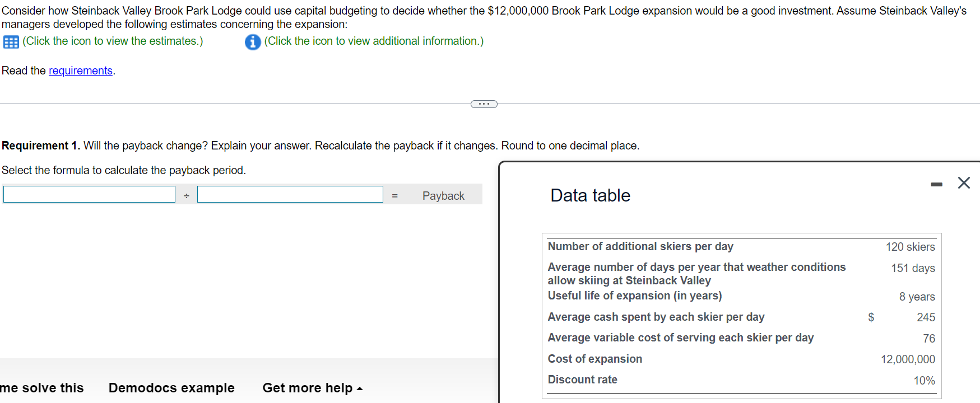This screenshot has width=980, height=403.
Task: Click 'Average cash spent by each skier' label
Action: [x=656, y=317]
